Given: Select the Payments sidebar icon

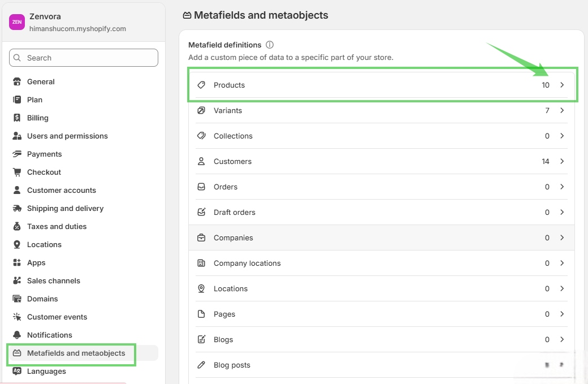Looking at the screenshot, I should click(18, 154).
